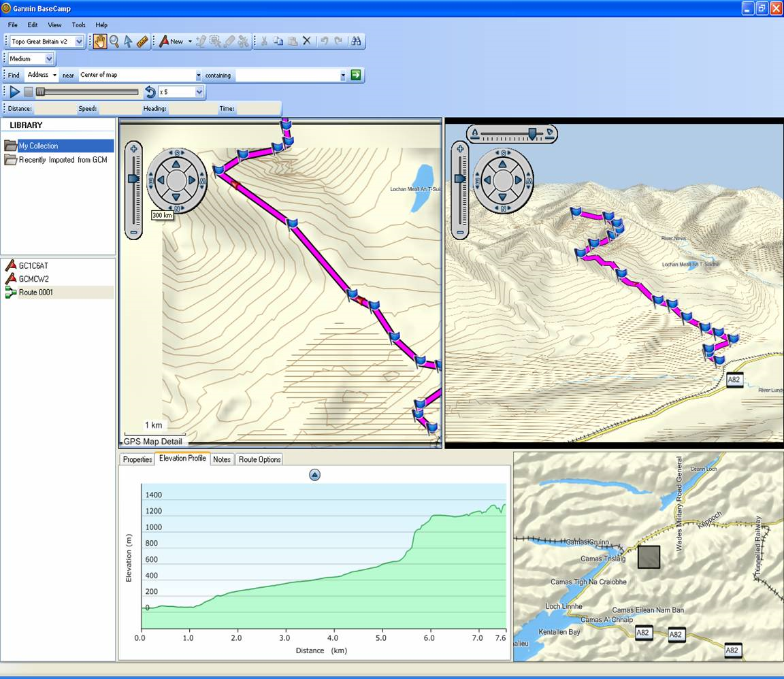Expand the x 5 playback speed dropdown

point(199,92)
